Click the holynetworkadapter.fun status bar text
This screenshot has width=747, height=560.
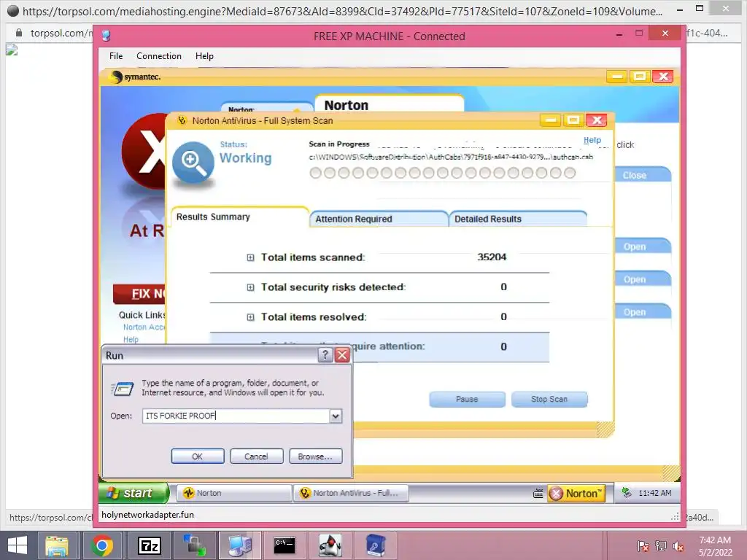pyautogui.click(x=147, y=515)
